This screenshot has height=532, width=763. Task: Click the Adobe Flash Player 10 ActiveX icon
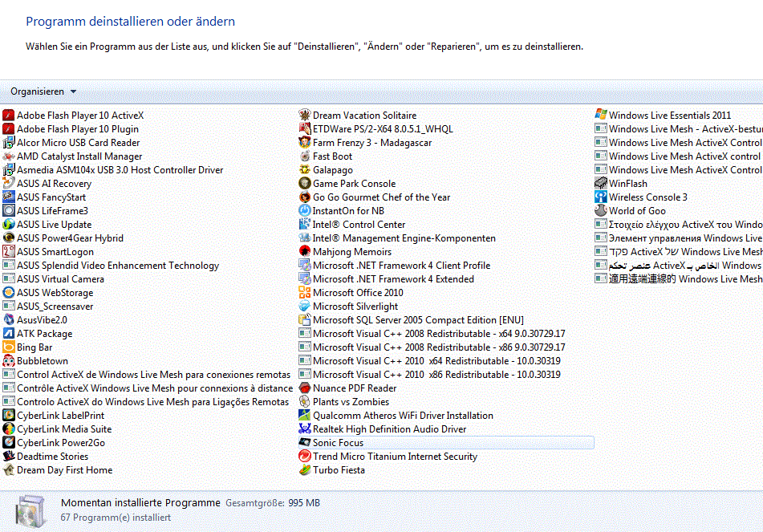(x=8, y=116)
